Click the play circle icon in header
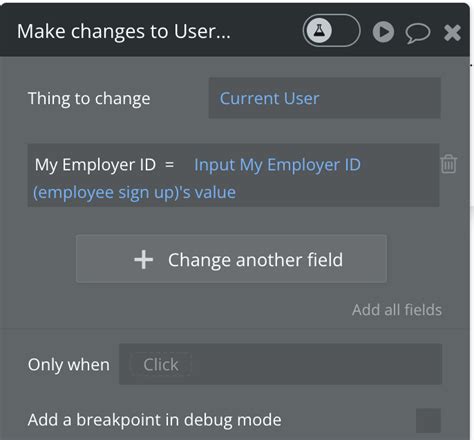Viewport: 474px width, 440px height. (x=383, y=32)
